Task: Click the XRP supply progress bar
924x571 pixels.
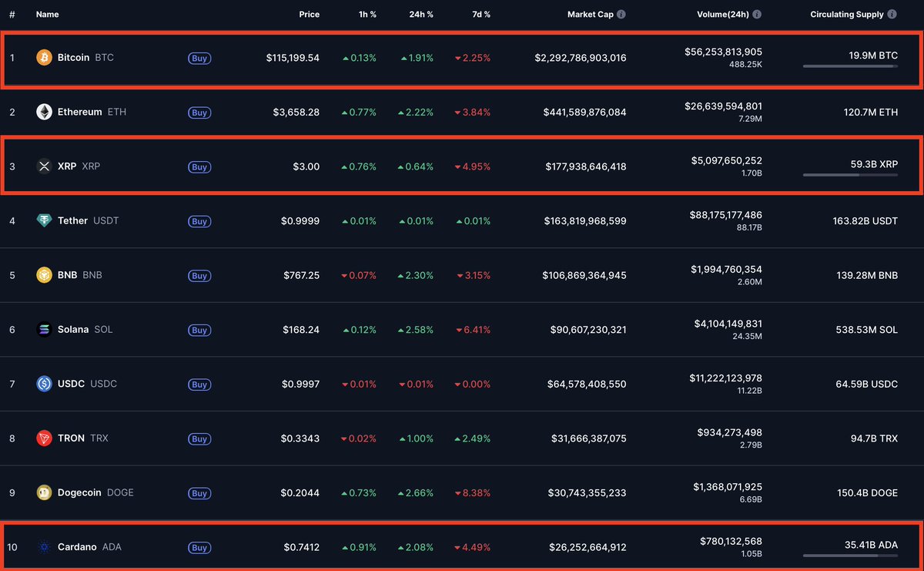Action: click(850, 175)
